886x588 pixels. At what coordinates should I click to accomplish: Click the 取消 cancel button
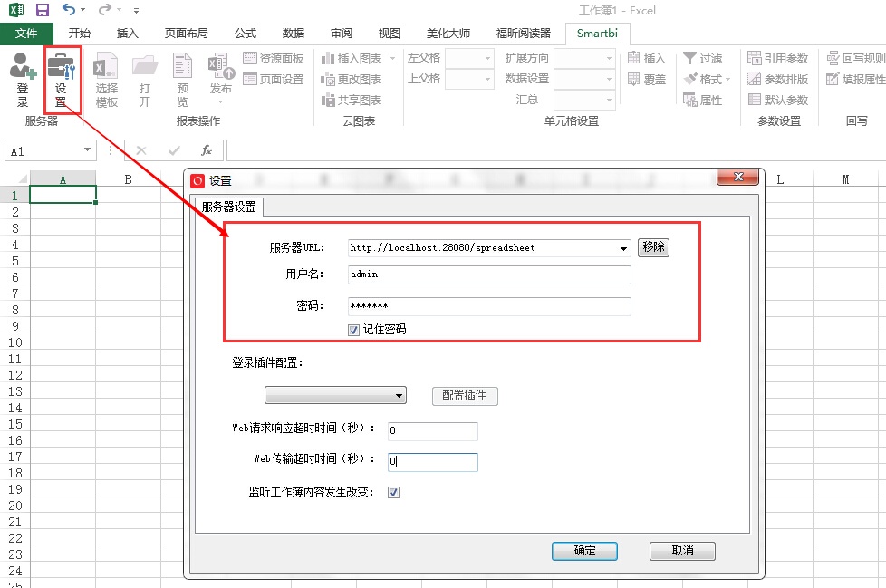click(x=682, y=551)
